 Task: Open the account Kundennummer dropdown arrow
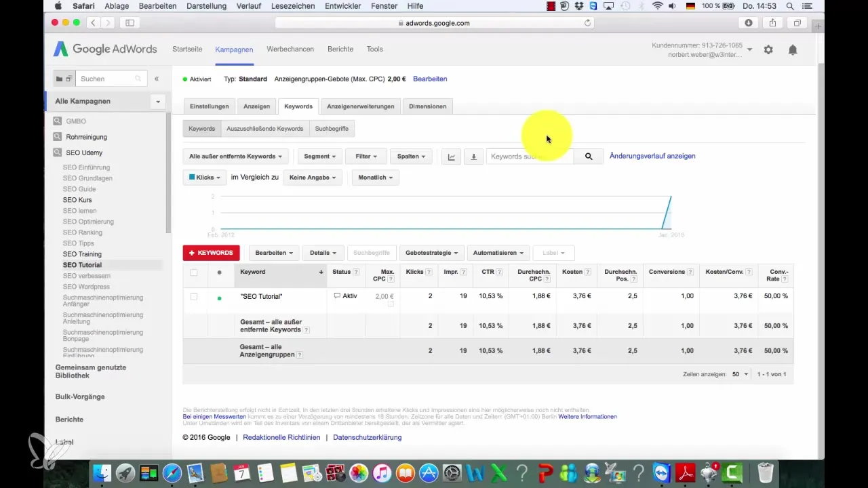point(749,49)
